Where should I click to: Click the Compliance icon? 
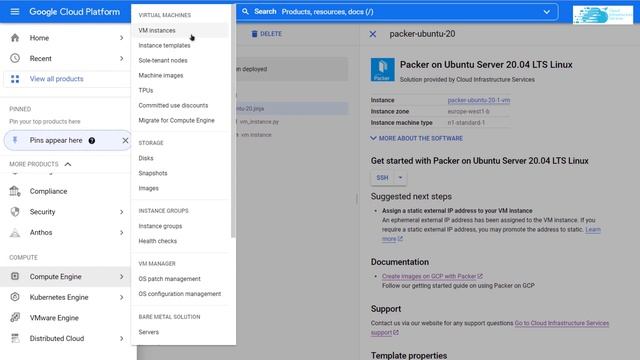15,191
